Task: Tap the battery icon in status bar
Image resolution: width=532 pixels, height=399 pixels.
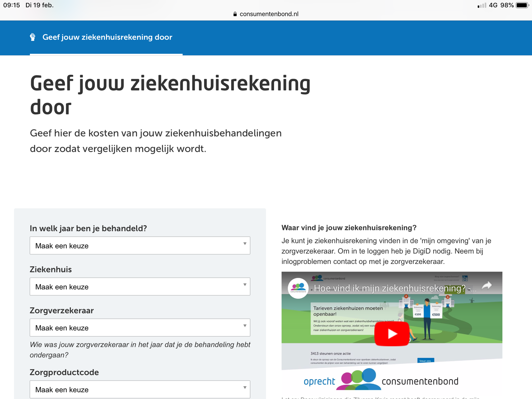Action: [x=522, y=5]
